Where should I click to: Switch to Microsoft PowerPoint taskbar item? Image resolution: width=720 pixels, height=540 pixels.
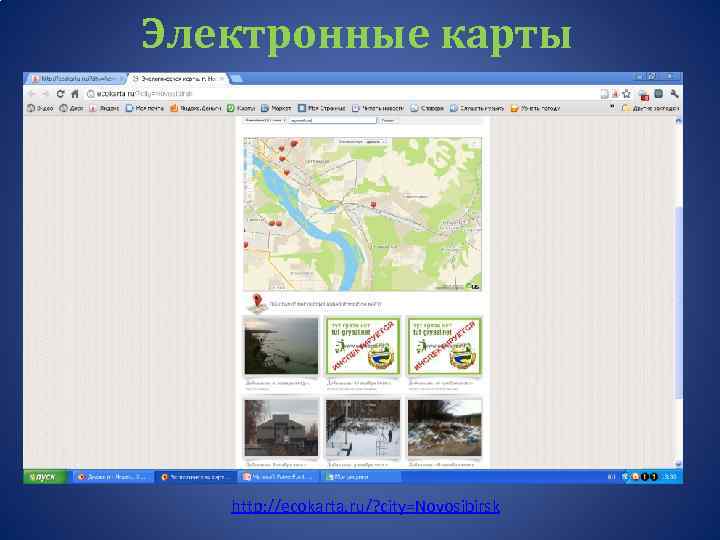279,477
